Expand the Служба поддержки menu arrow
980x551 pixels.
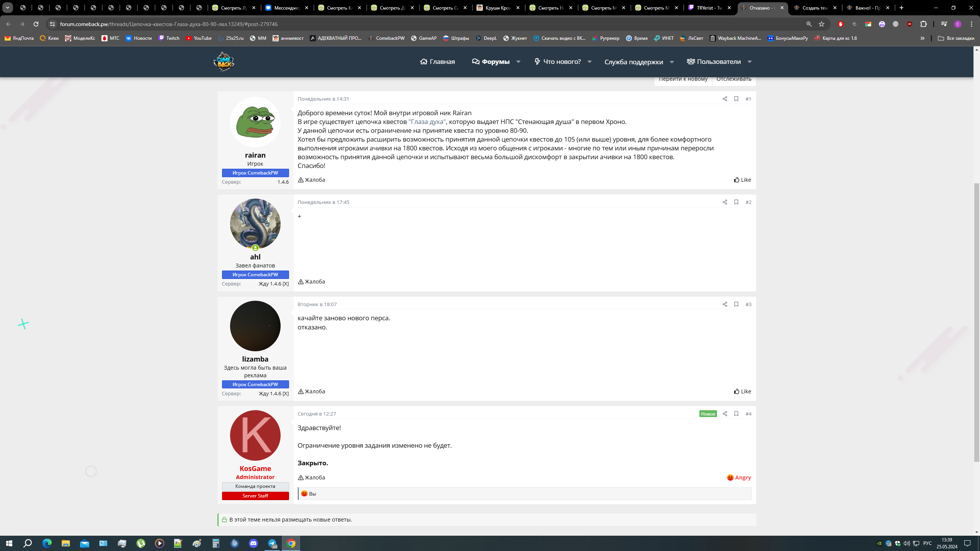click(672, 62)
